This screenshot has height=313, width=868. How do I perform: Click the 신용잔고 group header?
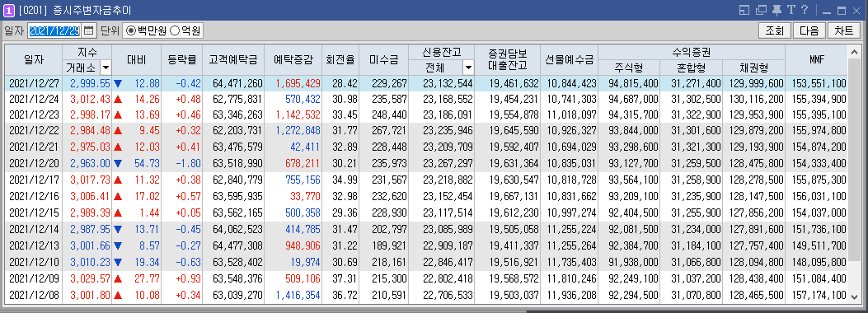tap(441, 53)
